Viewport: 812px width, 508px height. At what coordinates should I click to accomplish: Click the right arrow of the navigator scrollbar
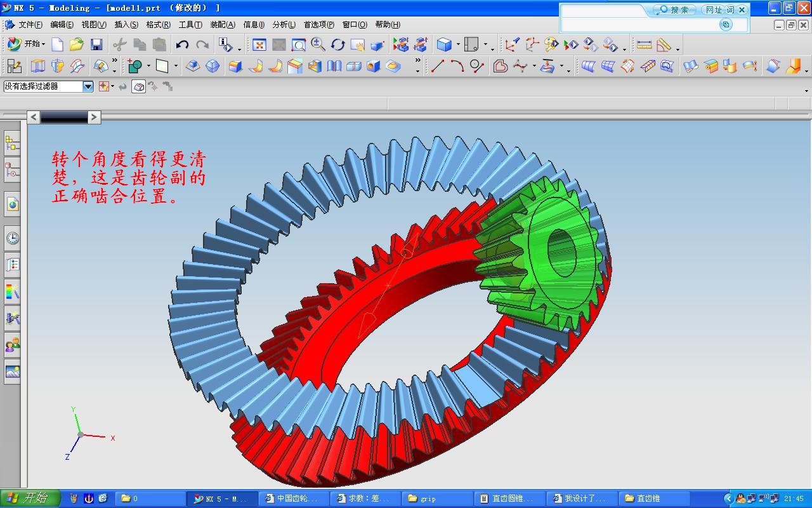tap(94, 117)
